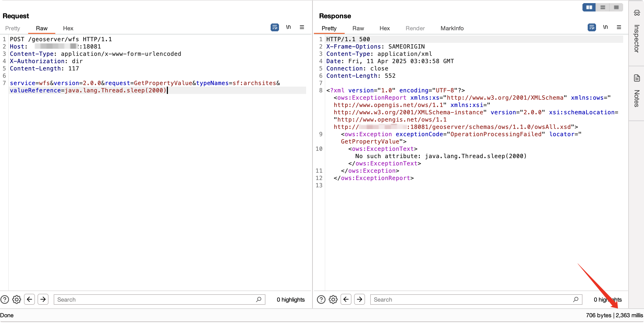Open Response search settings gear
Image resolution: width=644 pixels, height=323 pixels.
pyautogui.click(x=333, y=300)
